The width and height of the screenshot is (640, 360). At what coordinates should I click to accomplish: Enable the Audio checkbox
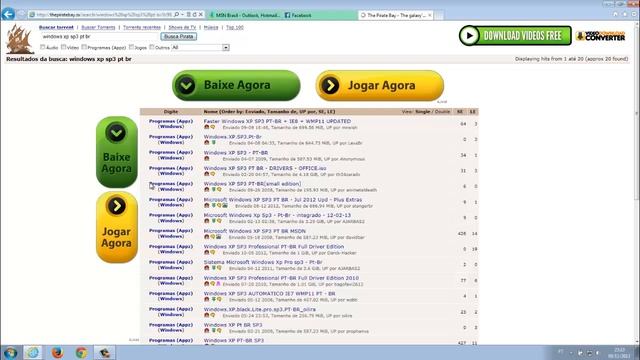[x=42, y=47]
